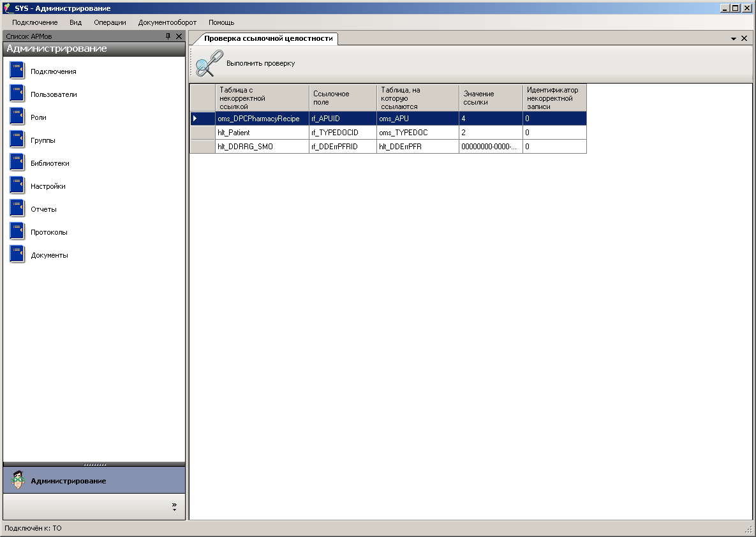
Task: Click the hlt_DDErrPFR cell
Action: point(417,147)
